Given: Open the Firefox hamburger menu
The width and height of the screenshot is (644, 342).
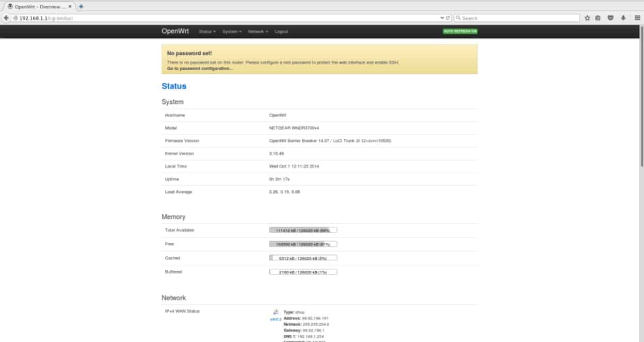Looking at the screenshot, I should click(x=637, y=18).
